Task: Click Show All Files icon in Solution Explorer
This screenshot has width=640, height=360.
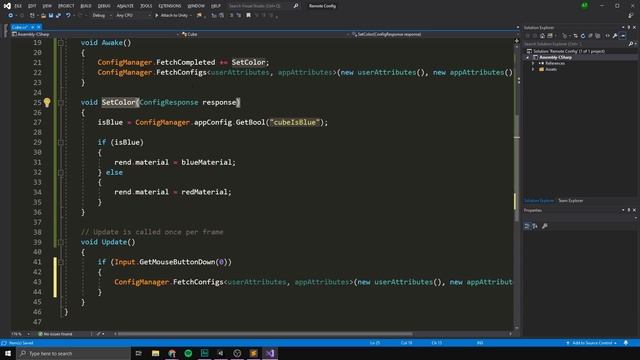Action: pos(598,36)
